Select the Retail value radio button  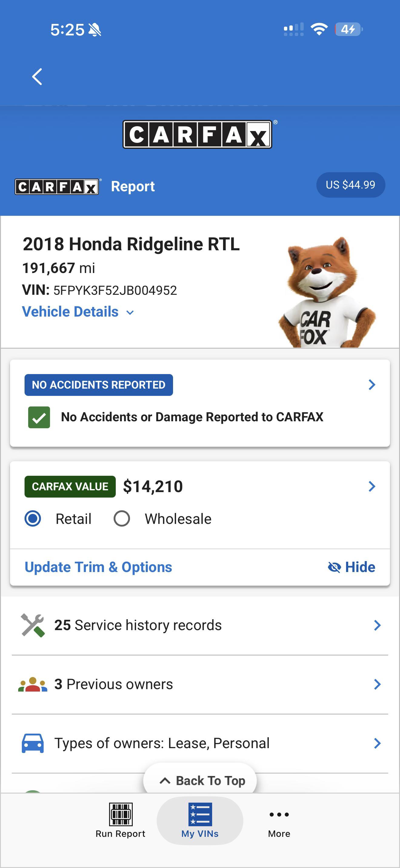(33, 518)
